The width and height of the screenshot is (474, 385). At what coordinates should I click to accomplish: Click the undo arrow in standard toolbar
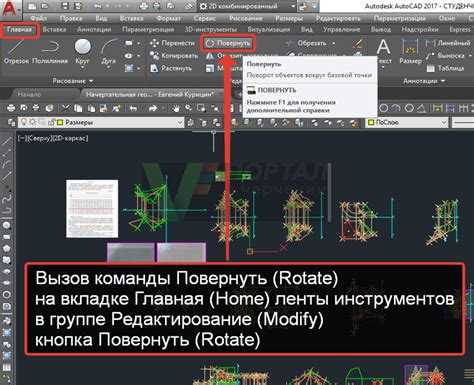point(133,108)
